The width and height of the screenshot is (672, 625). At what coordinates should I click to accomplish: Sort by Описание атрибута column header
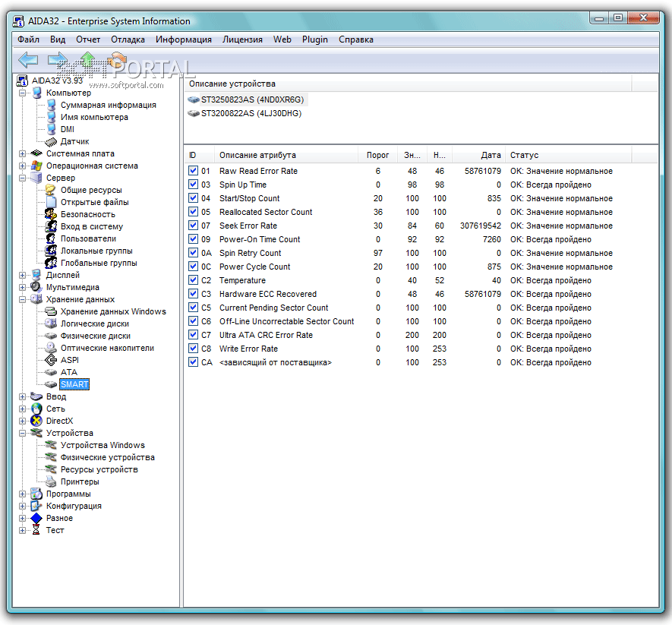click(x=286, y=155)
